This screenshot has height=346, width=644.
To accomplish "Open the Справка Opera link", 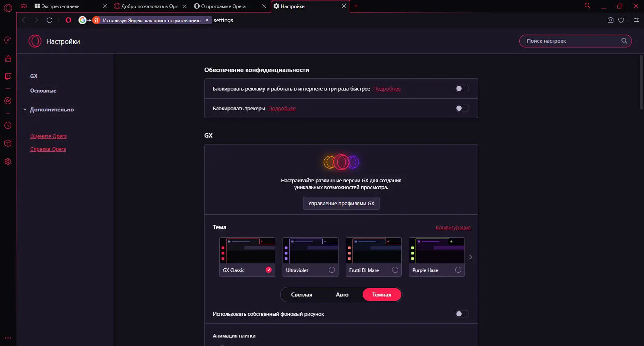I will (48, 149).
